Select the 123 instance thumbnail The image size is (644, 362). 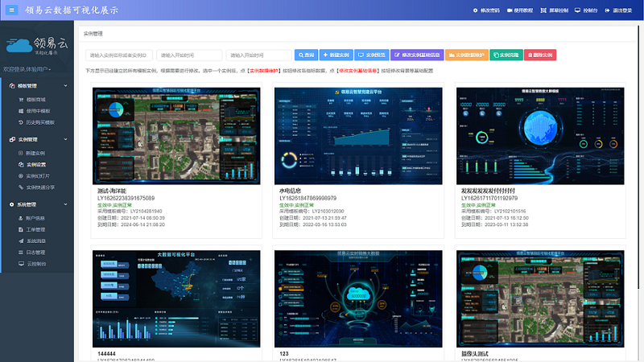(358, 298)
